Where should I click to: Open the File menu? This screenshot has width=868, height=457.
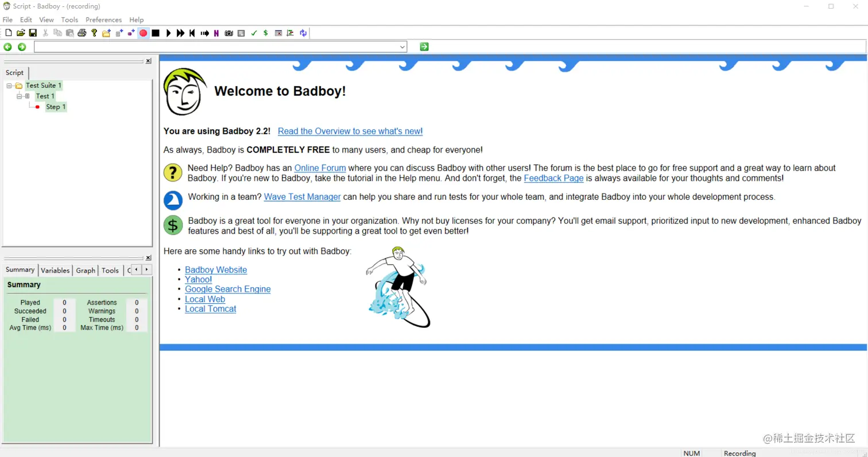[x=7, y=20]
